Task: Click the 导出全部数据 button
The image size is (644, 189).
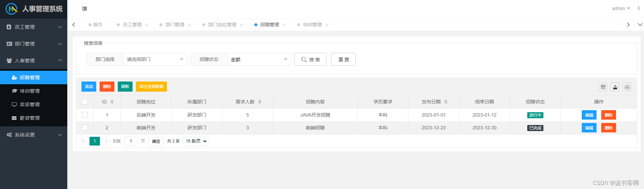Action: point(151,87)
